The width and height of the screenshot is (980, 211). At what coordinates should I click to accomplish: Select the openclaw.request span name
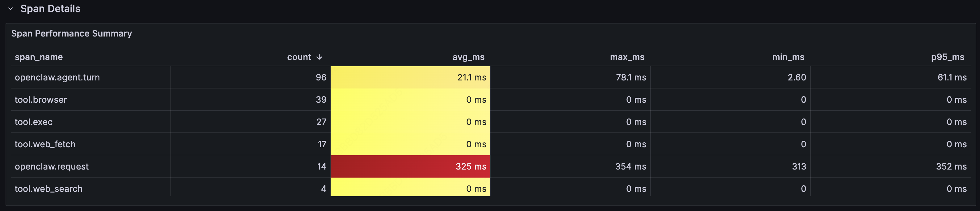52,166
